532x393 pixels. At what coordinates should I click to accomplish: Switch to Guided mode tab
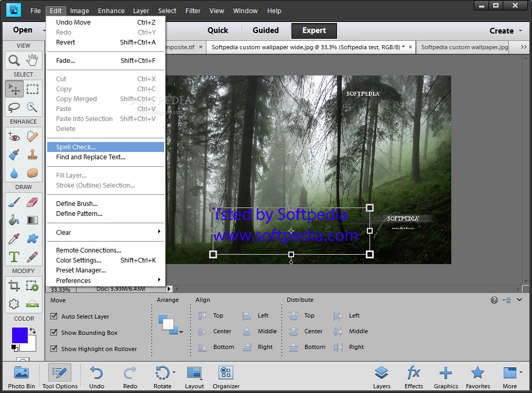(266, 30)
